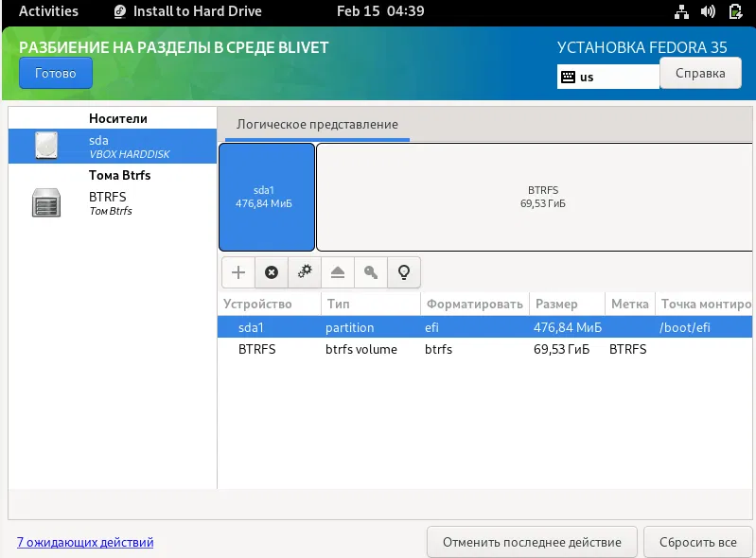Viewport: 756px width, 558px height.
Task: Click the battery power icon in top bar
Action: (x=735, y=11)
